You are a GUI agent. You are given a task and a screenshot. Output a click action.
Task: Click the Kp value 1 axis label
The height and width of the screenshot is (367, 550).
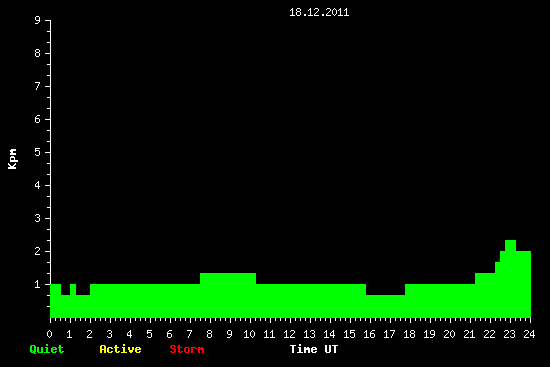tap(38, 284)
